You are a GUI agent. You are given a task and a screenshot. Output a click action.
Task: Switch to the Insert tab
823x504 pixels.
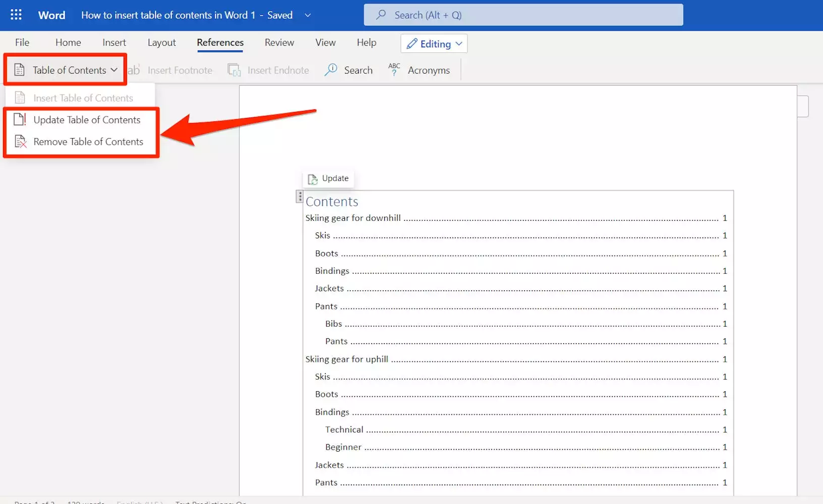[x=114, y=43]
